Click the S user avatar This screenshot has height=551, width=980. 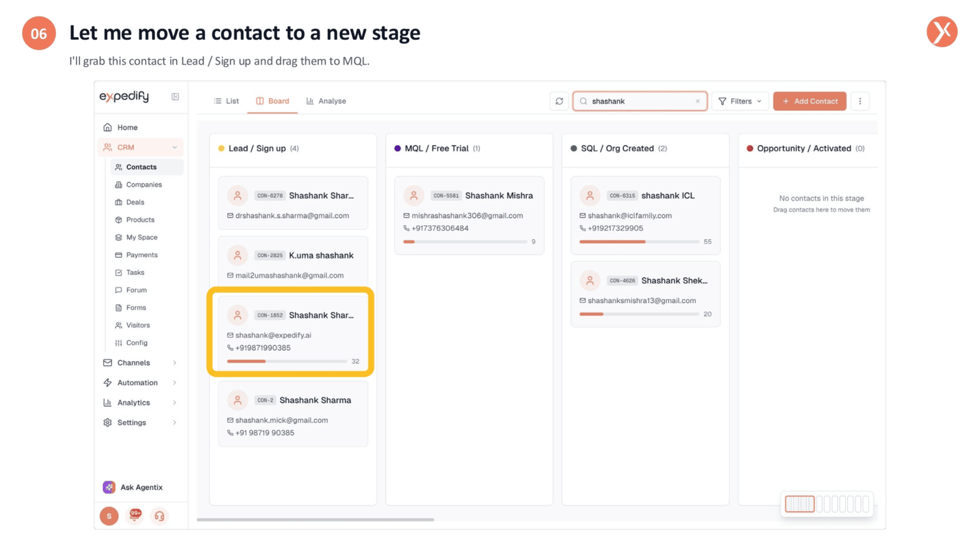[109, 516]
